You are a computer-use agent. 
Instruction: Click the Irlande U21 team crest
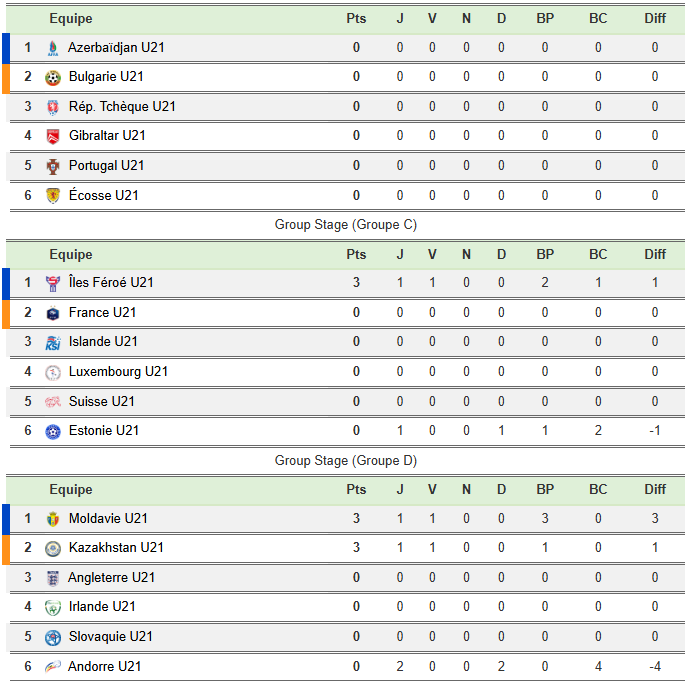[53, 607]
